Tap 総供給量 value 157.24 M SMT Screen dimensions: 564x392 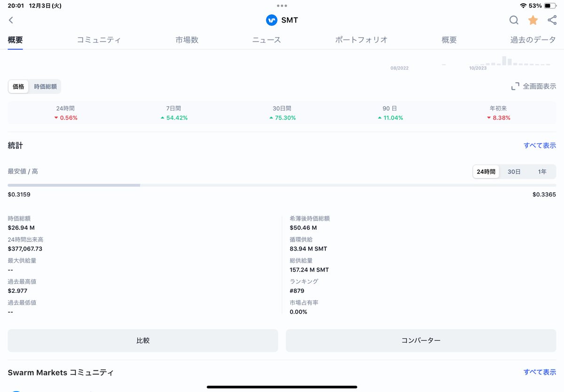pos(309,270)
